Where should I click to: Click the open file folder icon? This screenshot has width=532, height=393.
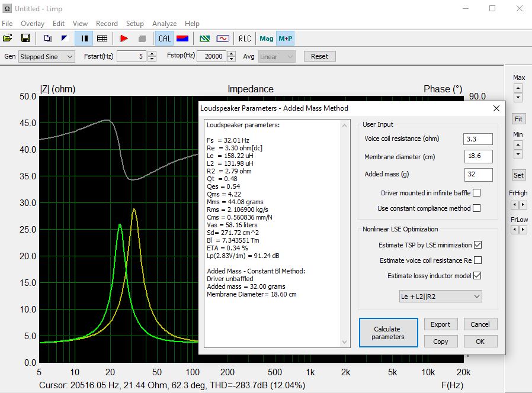point(8,38)
